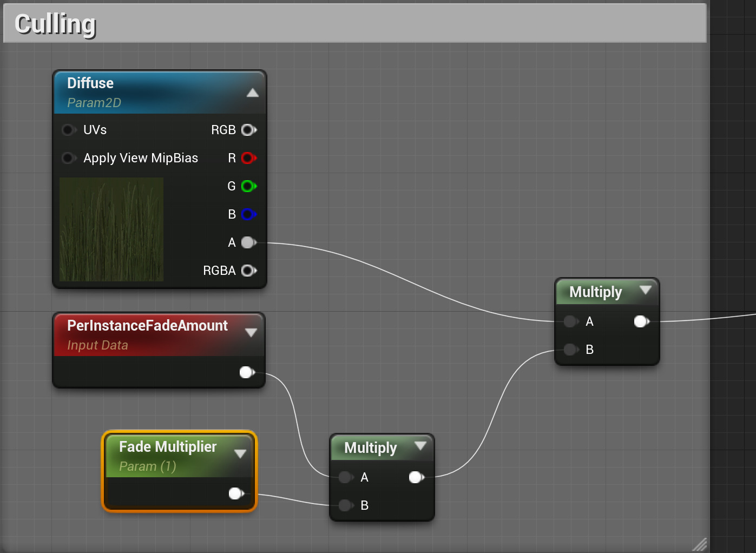
Task: Click the Fade Multiplier output pin
Action: (x=235, y=493)
